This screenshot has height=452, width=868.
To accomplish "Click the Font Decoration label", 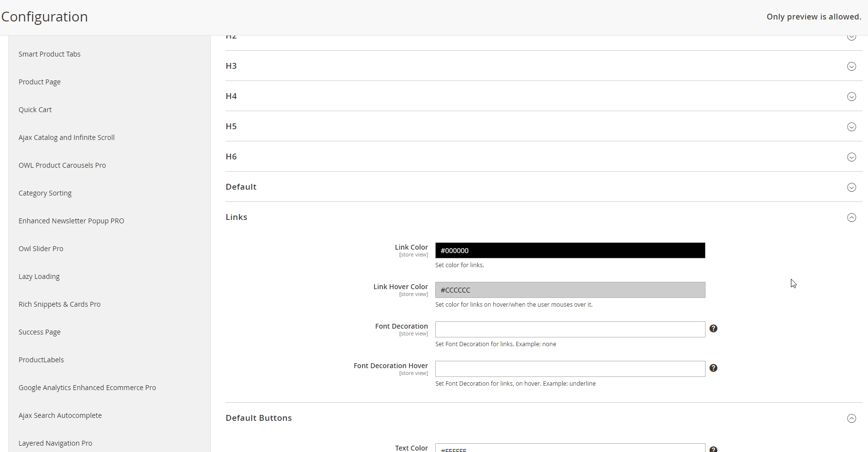I will coord(402,326).
